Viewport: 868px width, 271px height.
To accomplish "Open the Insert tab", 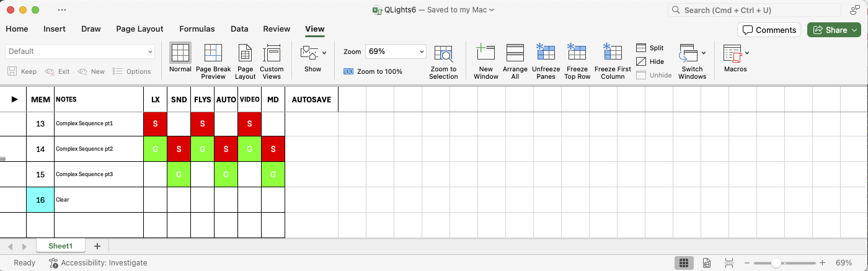I will click(55, 29).
